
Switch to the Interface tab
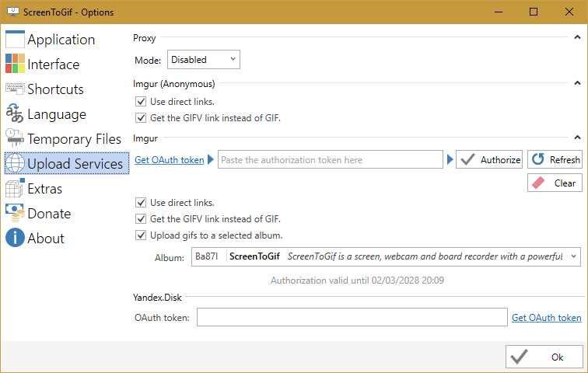click(x=66, y=64)
